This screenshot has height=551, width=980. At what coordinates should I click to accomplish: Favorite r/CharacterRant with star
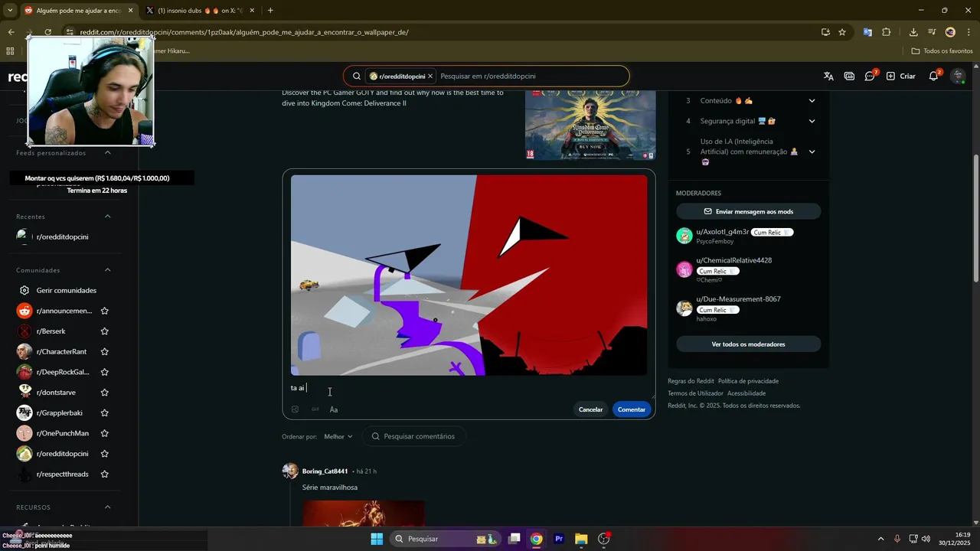tap(104, 352)
